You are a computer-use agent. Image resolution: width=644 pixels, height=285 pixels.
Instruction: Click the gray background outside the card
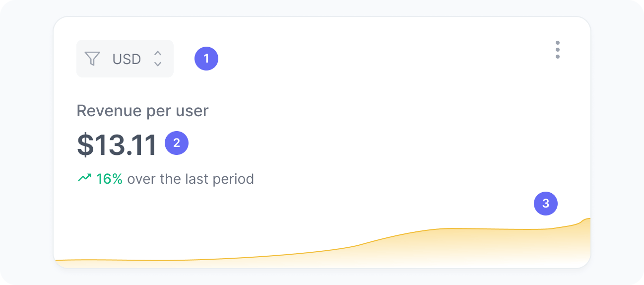click(25, 149)
